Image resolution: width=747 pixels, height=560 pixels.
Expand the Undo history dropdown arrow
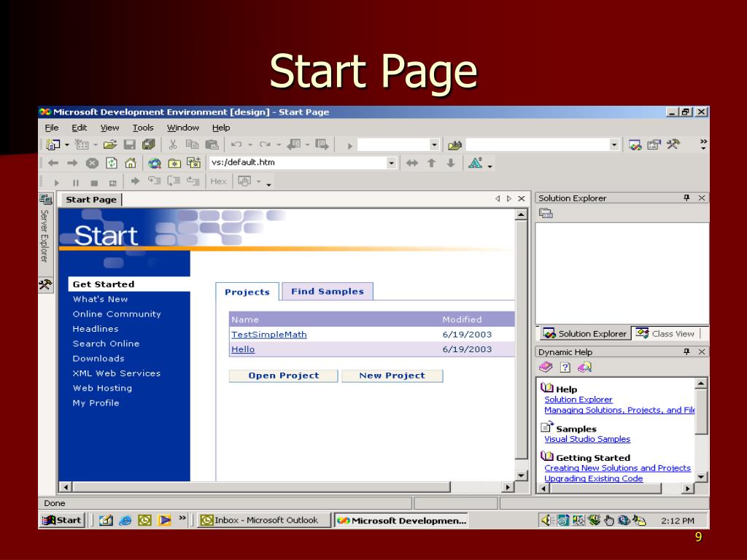click(x=250, y=144)
